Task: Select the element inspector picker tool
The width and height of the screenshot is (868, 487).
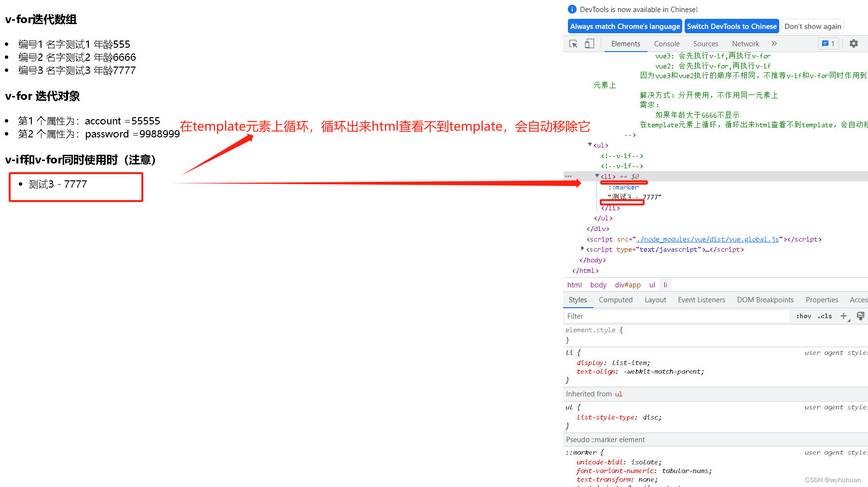Action: (573, 43)
